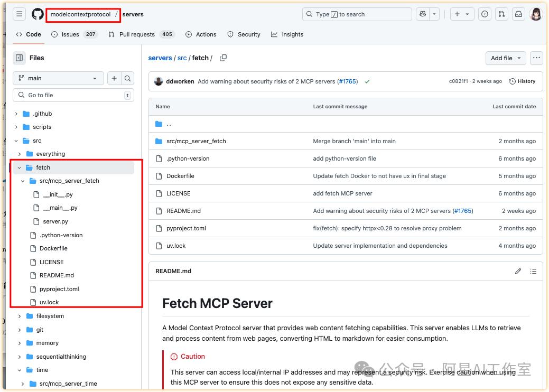Expand the memory folder
Screen dimensions: 549x392
20,343
